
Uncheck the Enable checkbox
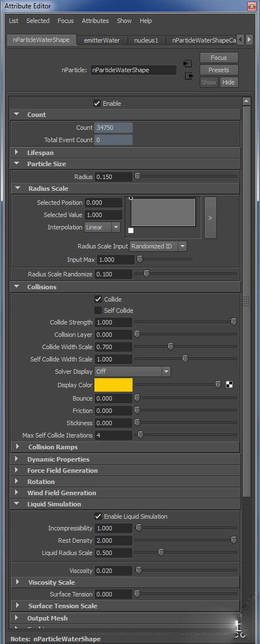click(x=97, y=104)
